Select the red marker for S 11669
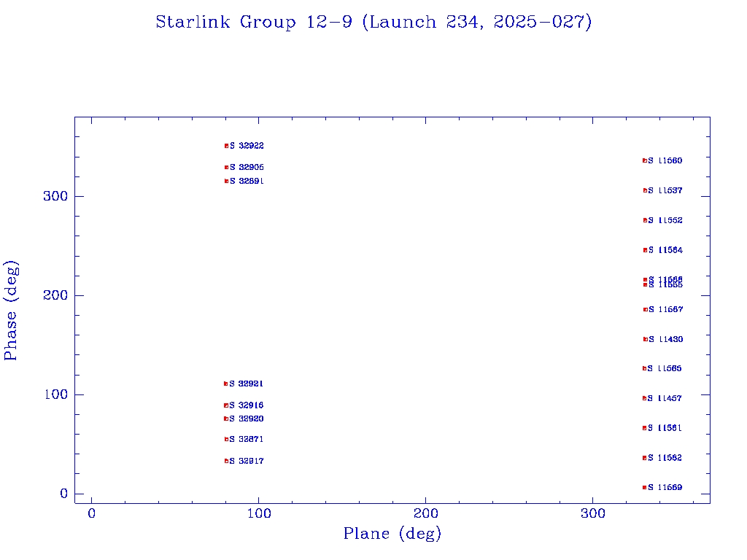 click(645, 487)
